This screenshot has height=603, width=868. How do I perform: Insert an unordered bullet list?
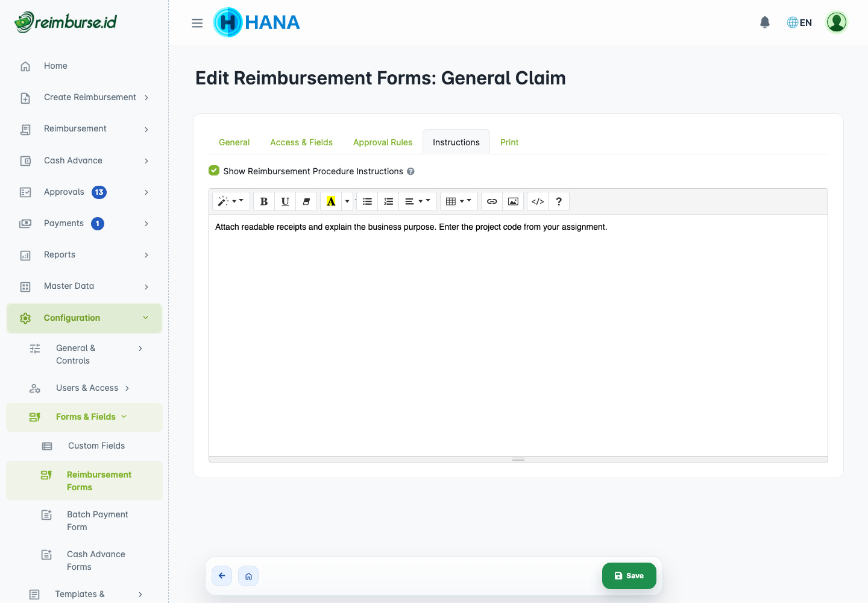(x=367, y=201)
